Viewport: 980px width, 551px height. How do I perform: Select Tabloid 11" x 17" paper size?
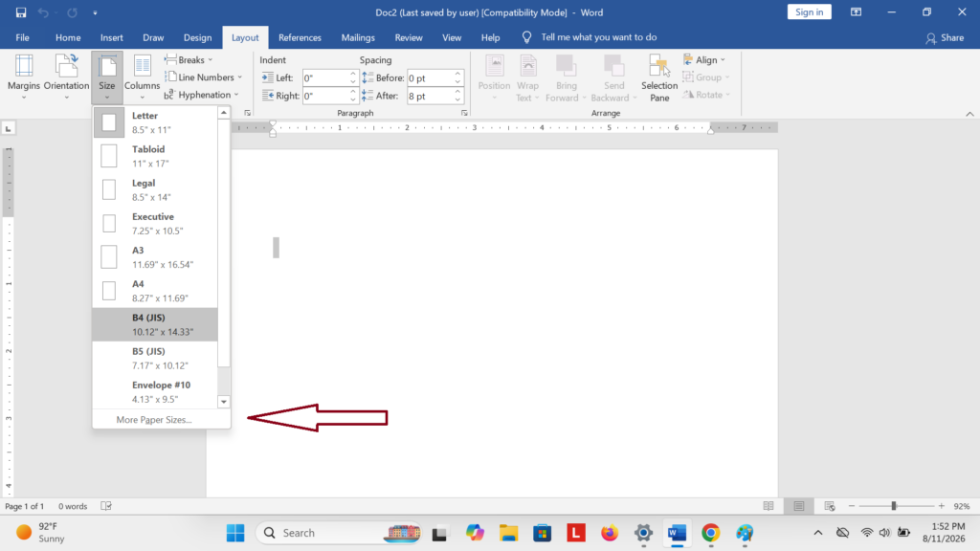click(x=155, y=156)
